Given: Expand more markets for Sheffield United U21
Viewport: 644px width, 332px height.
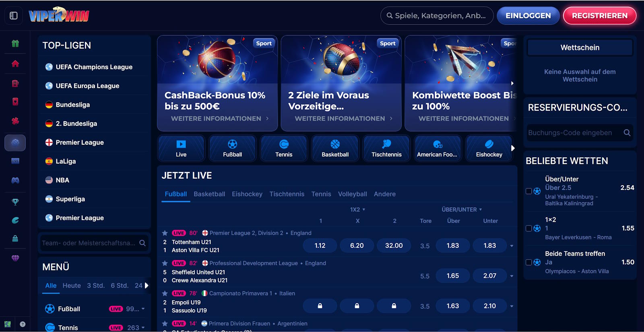Looking at the screenshot, I should (512, 276).
